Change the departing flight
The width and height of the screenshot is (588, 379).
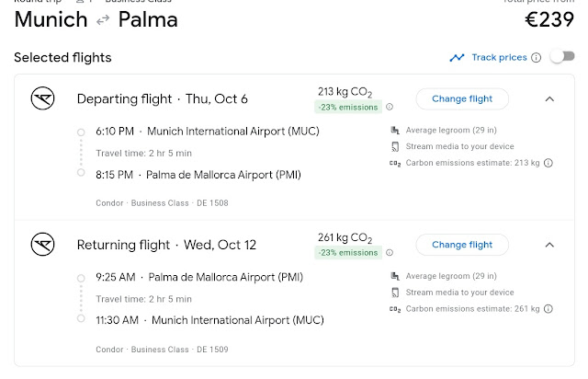[462, 98]
